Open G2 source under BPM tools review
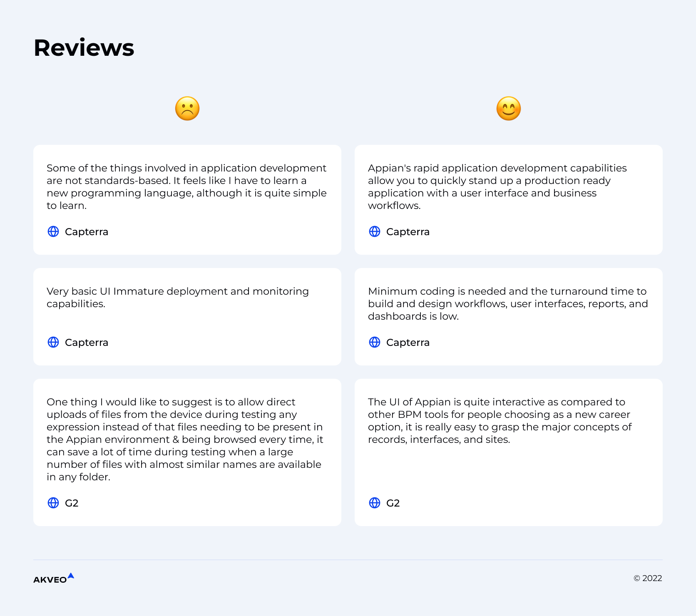The width and height of the screenshot is (696, 616). click(x=393, y=503)
